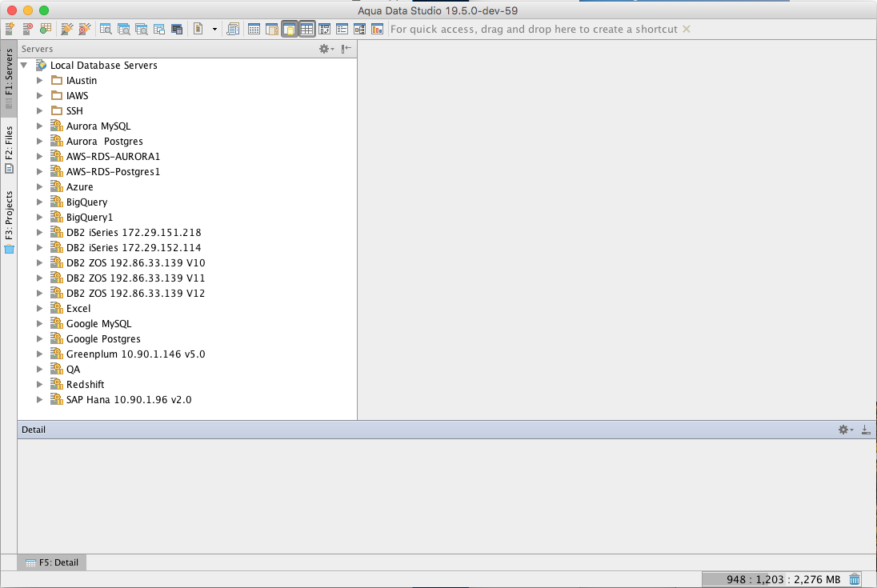Select DB2 iSeries 172.29.152.114 server
Image resolution: width=877 pixels, height=588 pixels.
coord(134,248)
